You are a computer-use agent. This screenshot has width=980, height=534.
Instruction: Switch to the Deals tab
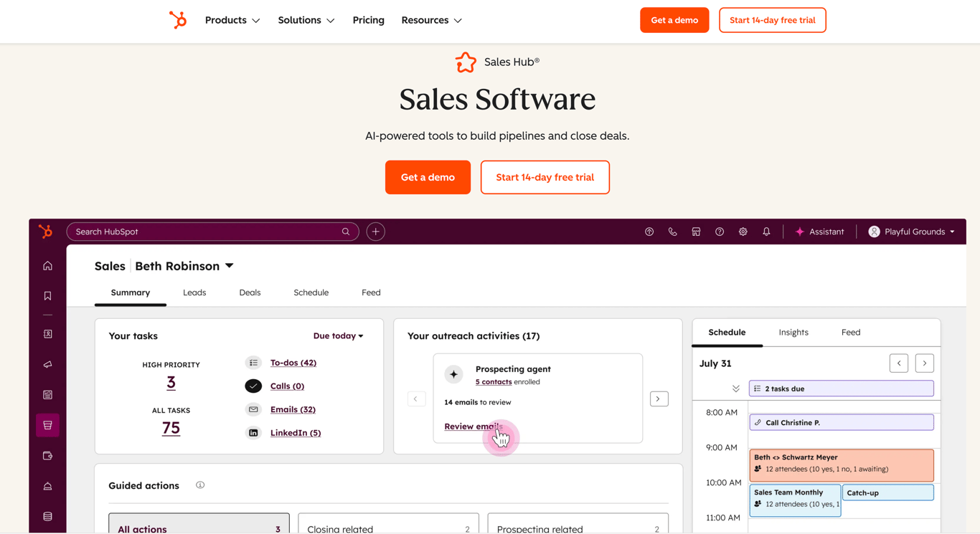click(x=250, y=292)
